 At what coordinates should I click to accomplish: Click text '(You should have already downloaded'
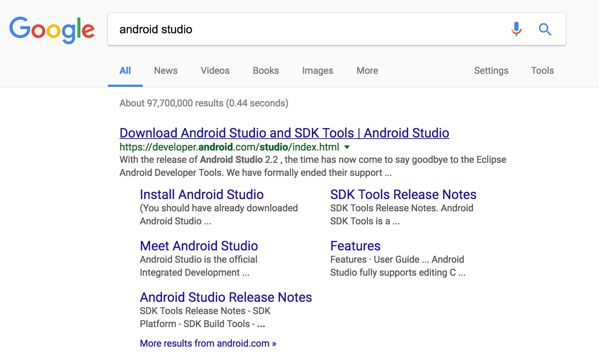[x=219, y=208]
